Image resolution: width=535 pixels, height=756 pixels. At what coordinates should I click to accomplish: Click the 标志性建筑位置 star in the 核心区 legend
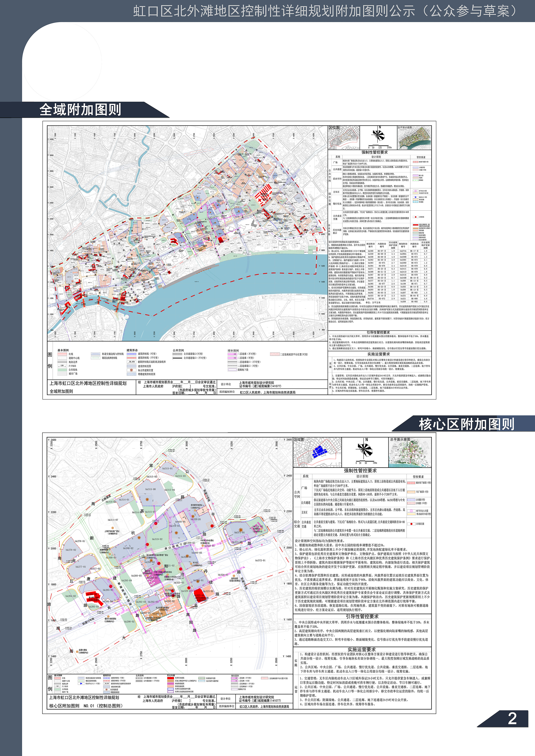pos(107,690)
